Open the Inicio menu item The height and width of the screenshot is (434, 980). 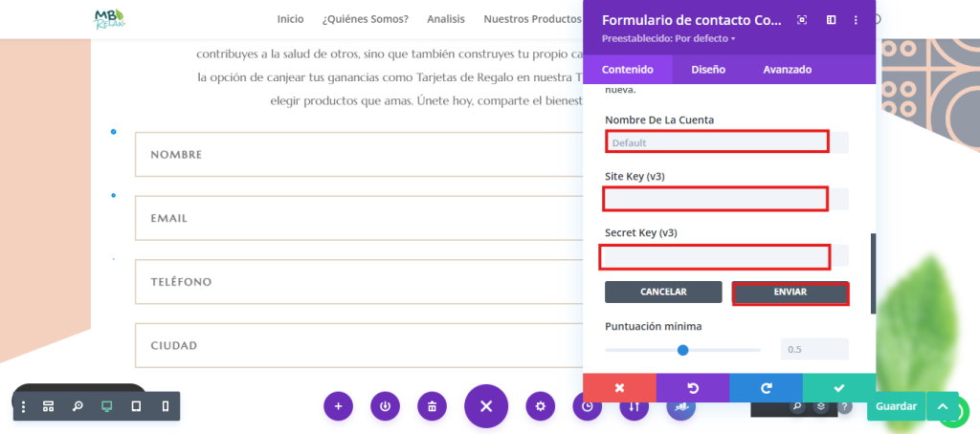click(290, 19)
